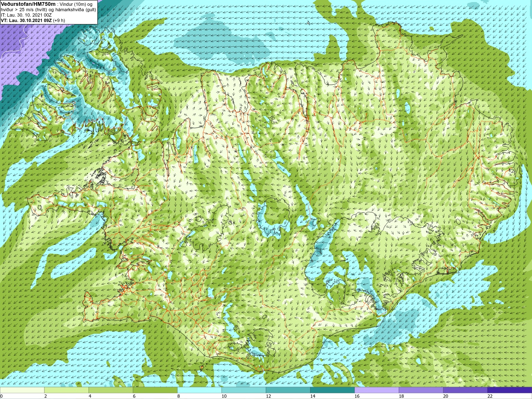Click the legend scale label '12'
This screenshot has height=399, width=532.
[268, 396]
